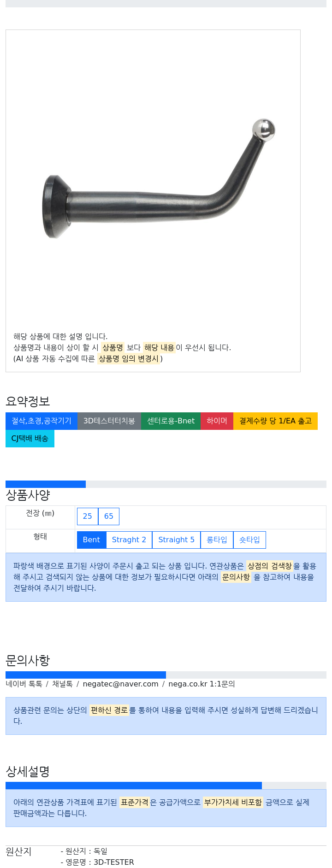
Task: Click the 상품사양 progress bar
Action: click(x=166, y=484)
